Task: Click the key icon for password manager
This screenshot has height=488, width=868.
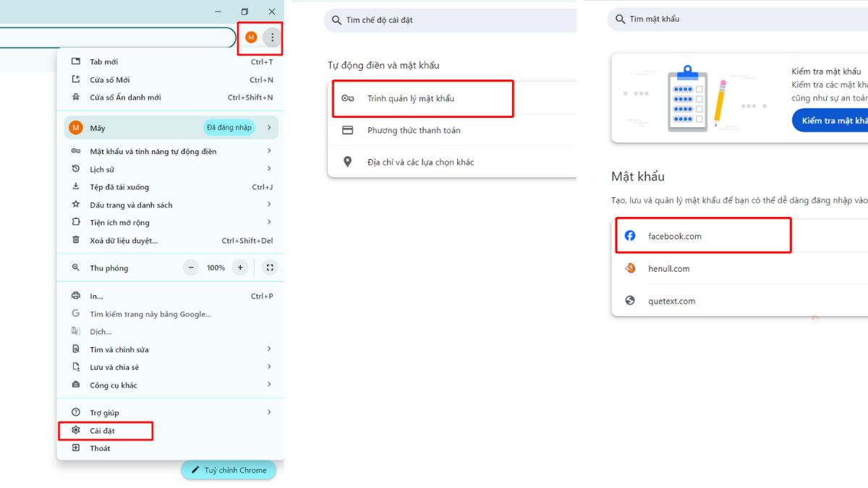Action: tap(348, 98)
